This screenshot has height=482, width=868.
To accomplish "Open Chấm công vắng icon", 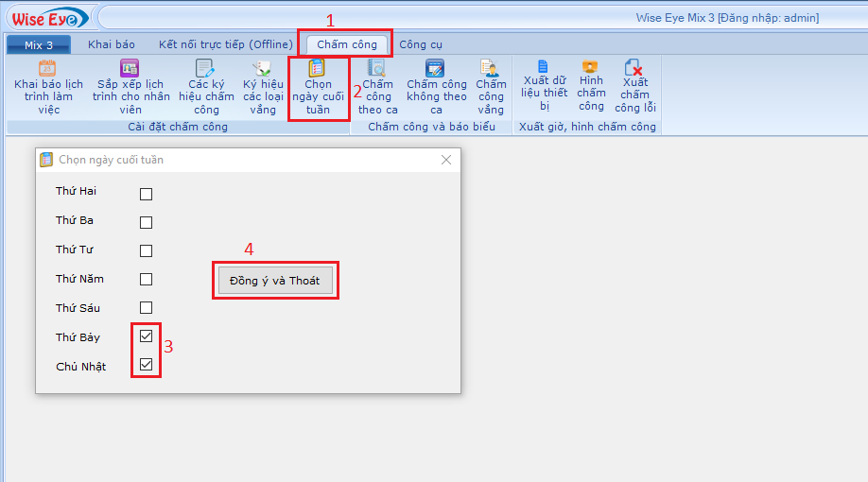I will (490, 70).
